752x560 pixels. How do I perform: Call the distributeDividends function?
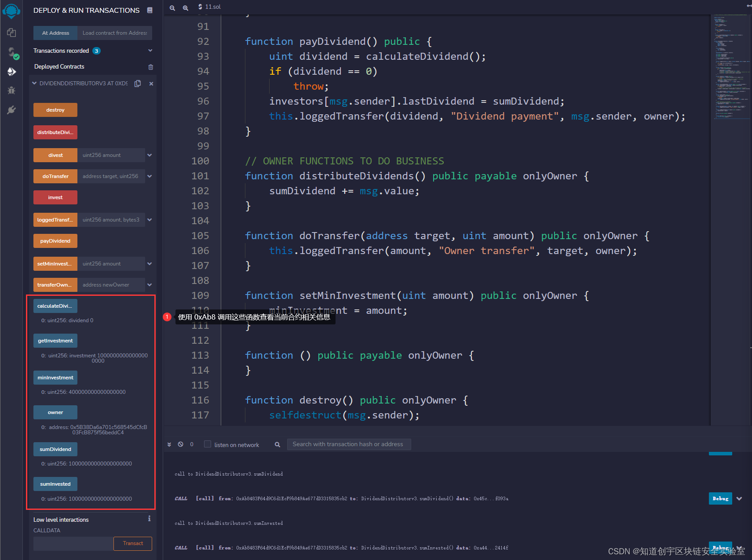tap(55, 132)
